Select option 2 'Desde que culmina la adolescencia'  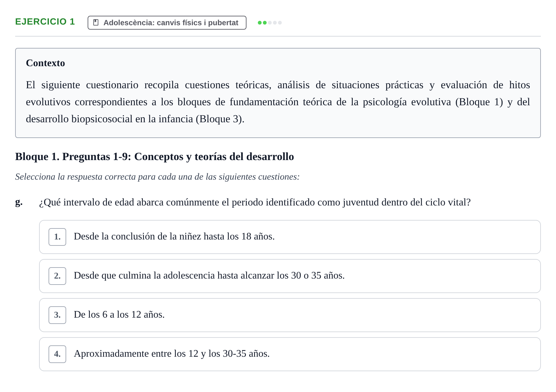290,276
